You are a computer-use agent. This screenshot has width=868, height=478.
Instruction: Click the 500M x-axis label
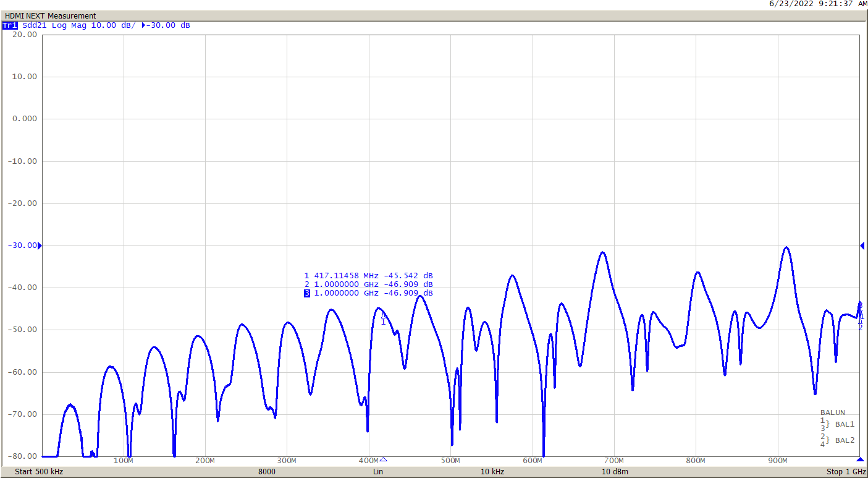pyautogui.click(x=450, y=461)
